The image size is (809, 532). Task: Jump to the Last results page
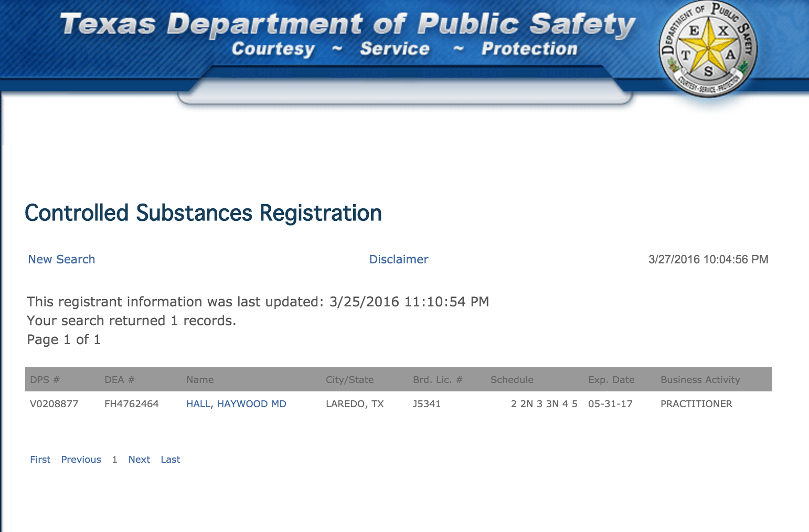[171, 460]
